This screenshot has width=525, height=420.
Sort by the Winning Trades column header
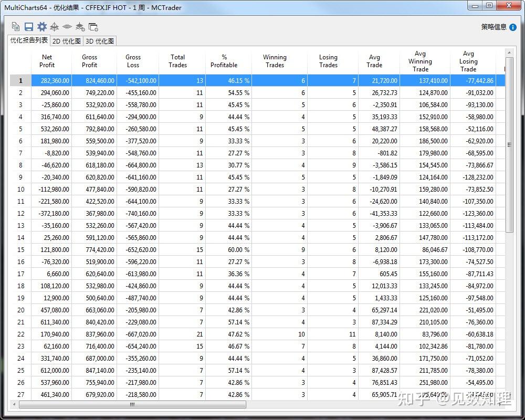(x=275, y=61)
